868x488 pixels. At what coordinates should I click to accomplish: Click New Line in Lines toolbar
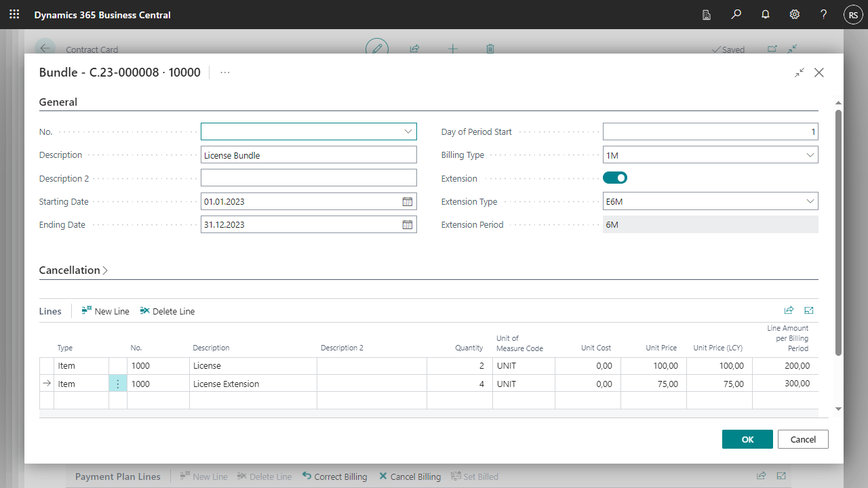105,311
